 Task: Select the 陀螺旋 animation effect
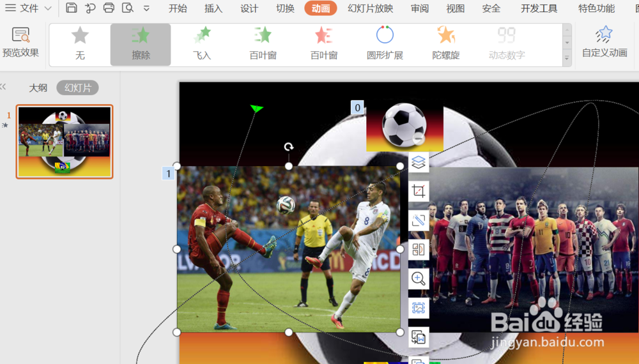coord(446,44)
